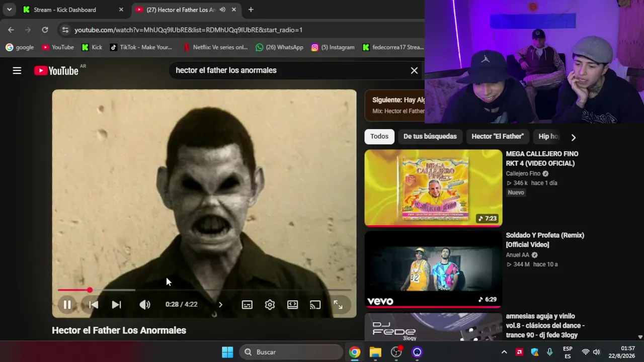Image resolution: width=644 pixels, height=362 pixels.
Task: Open the Anuel AA channel name
Action: point(518,255)
